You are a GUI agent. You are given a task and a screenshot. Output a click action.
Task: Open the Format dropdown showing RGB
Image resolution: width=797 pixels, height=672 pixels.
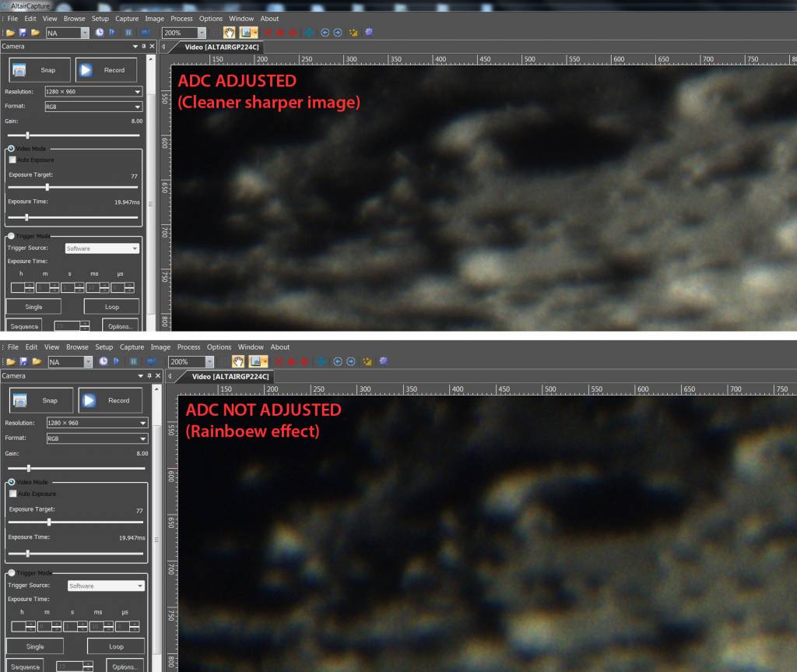(x=93, y=106)
